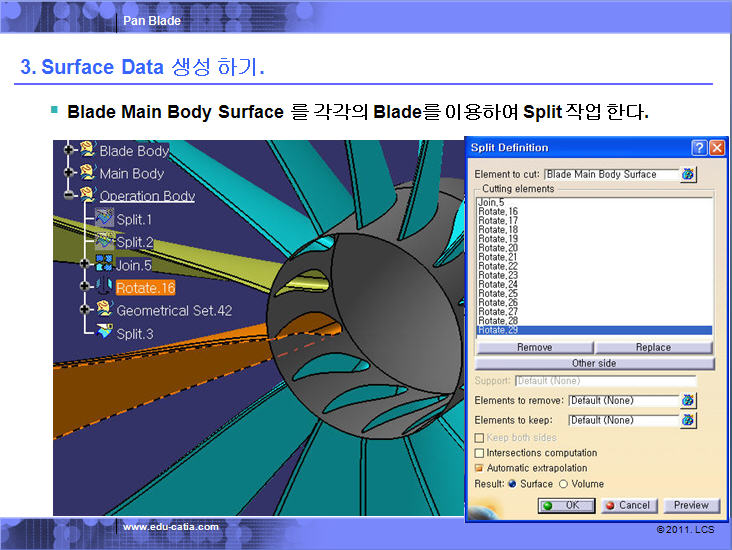Click the Geometrical Set.42 icon

104,310
